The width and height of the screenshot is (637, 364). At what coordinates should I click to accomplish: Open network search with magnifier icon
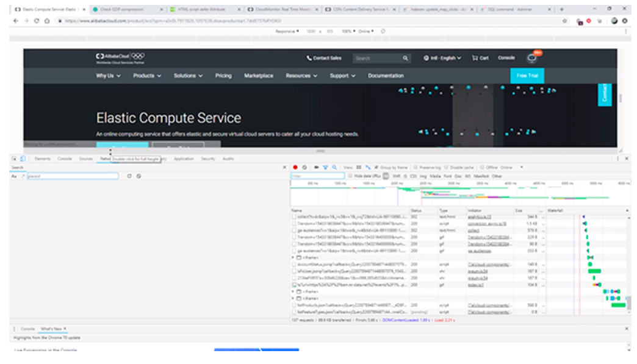334,167
